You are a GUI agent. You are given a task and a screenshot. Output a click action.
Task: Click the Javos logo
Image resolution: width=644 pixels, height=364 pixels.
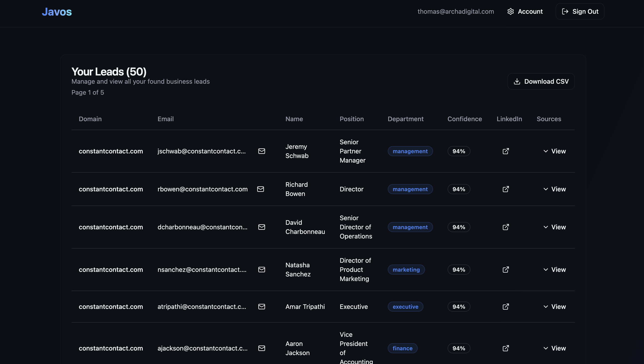pyautogui.click(x=57, y=11)
